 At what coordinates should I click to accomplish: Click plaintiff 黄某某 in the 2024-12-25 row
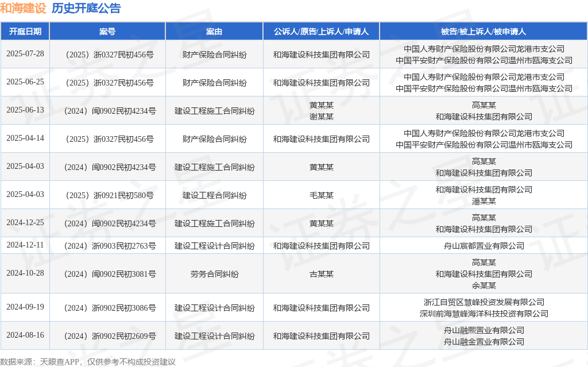click(x=322, y=223)
